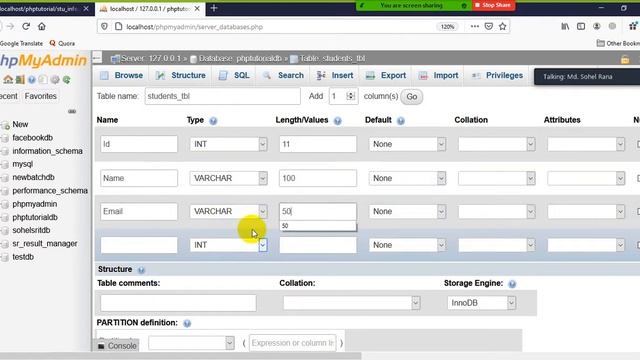The image size is (640, 360).
Task: Click Stop Share button
Action: [493, 5]
